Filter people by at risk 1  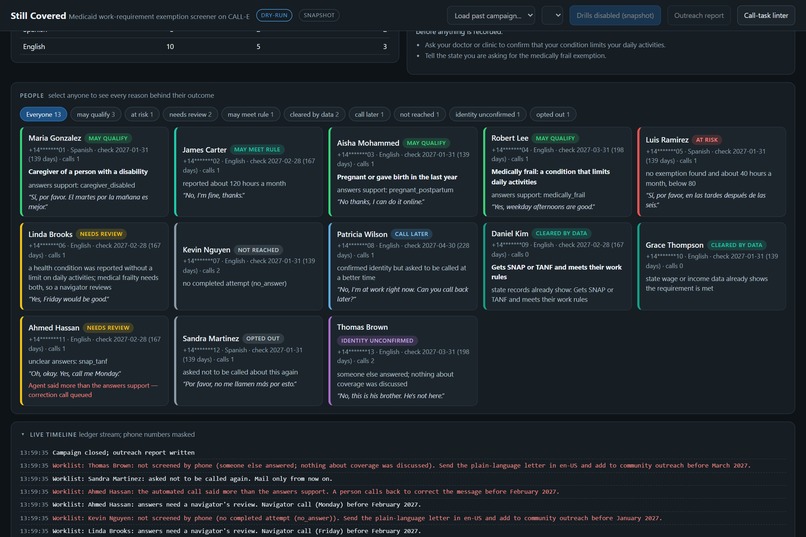[x=142, y=115]
